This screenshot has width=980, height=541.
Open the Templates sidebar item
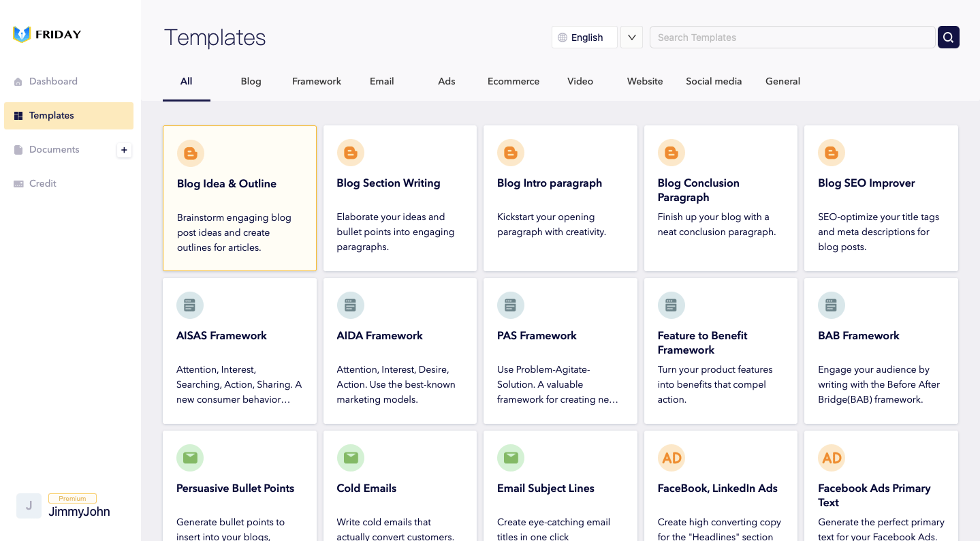(x=69, y=116)
